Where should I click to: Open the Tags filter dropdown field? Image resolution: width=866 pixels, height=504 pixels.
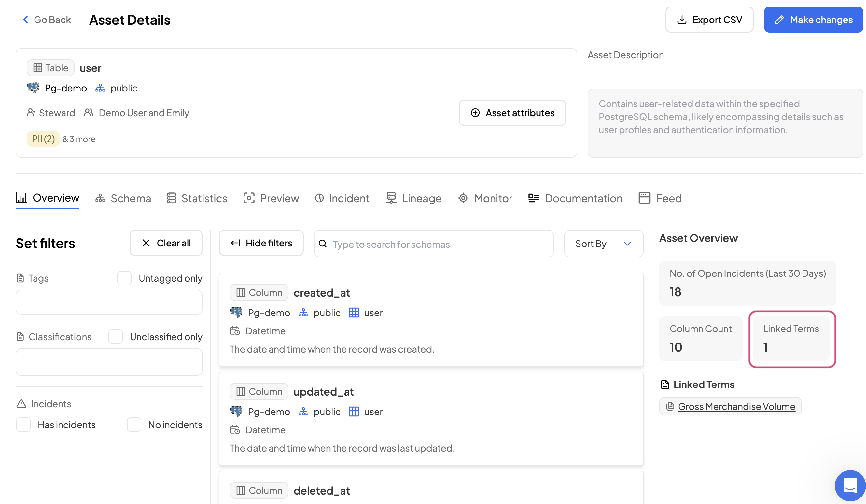pyautogui.click(x=109, y=302)
